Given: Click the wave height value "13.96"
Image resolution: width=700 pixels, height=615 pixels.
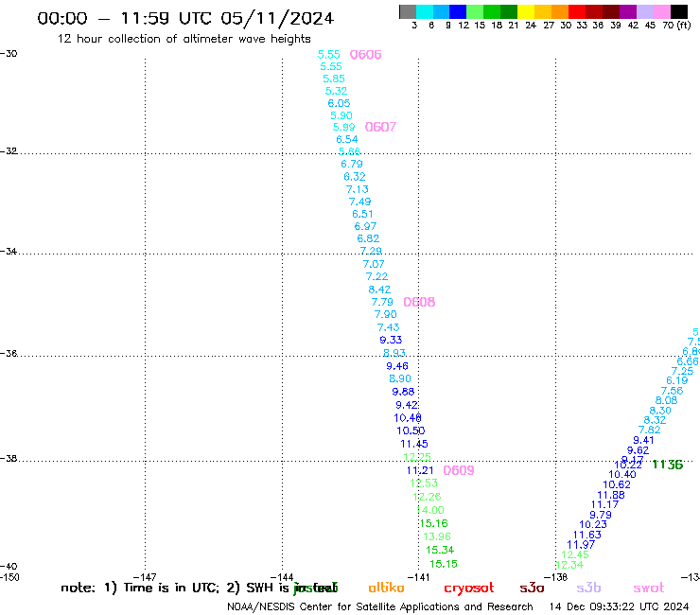Looking at the screenshot, I should 437,536.
